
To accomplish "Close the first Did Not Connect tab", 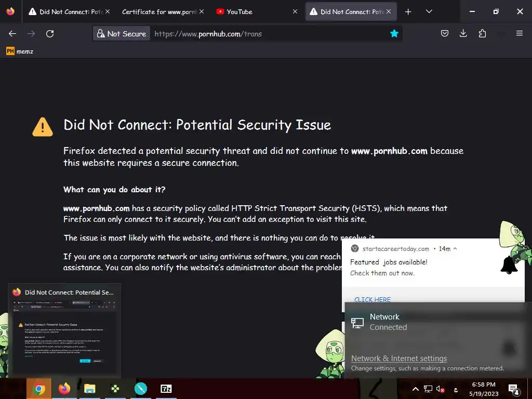I will (108, 11).
